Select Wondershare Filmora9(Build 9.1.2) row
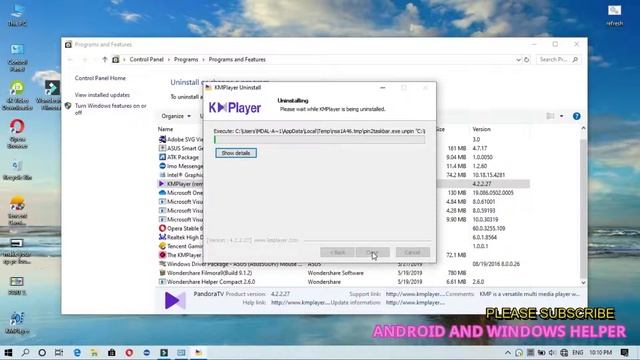The width and height of the screenshot is (640, 360). [x=344, y=273]
